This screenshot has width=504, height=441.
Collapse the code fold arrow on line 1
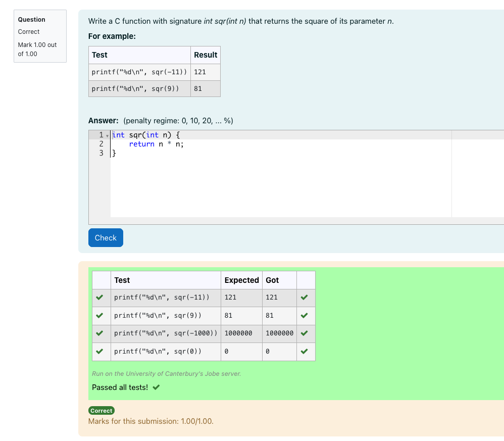pos(107,135)
